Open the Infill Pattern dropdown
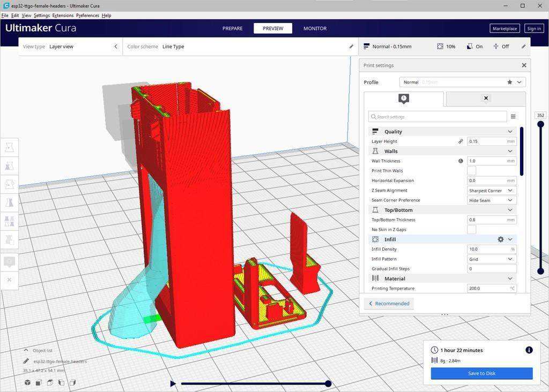549x392 pixels. (492, 259)
